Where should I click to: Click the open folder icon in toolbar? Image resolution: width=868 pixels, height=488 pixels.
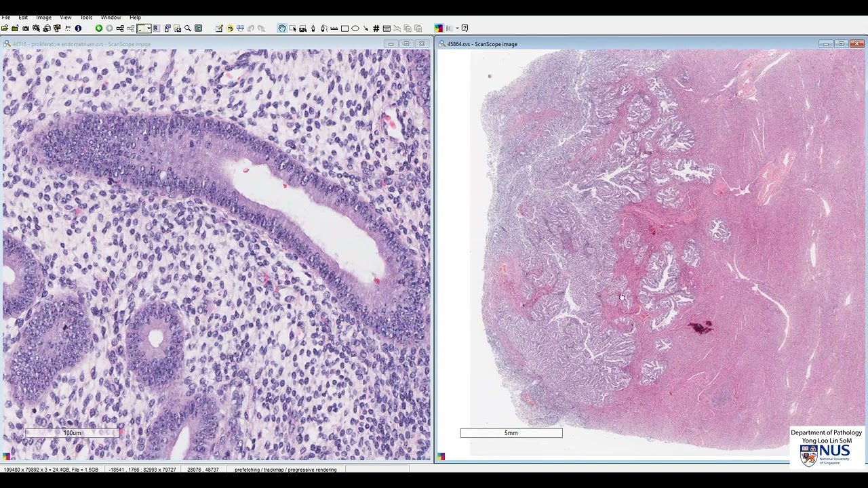click(5, 28)
